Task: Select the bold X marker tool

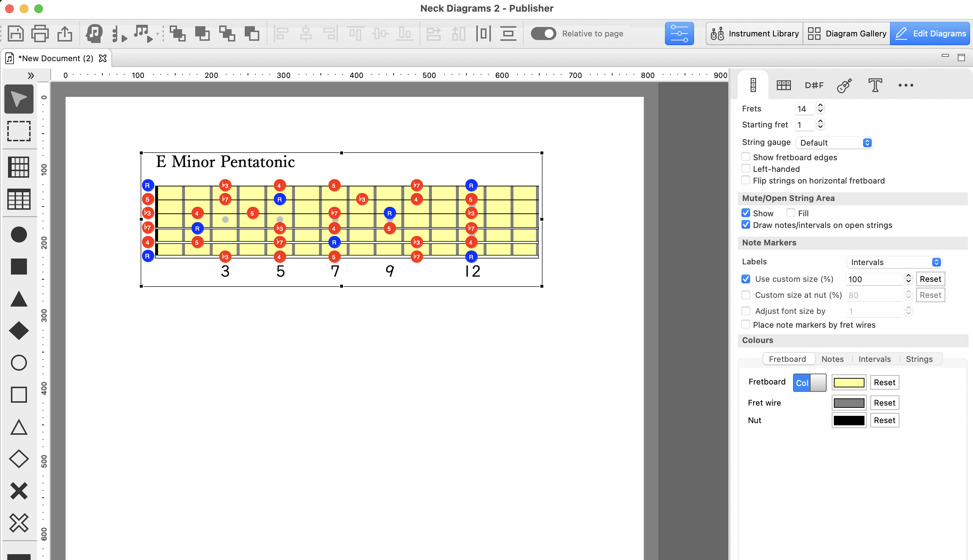Action: coord(19,491)
